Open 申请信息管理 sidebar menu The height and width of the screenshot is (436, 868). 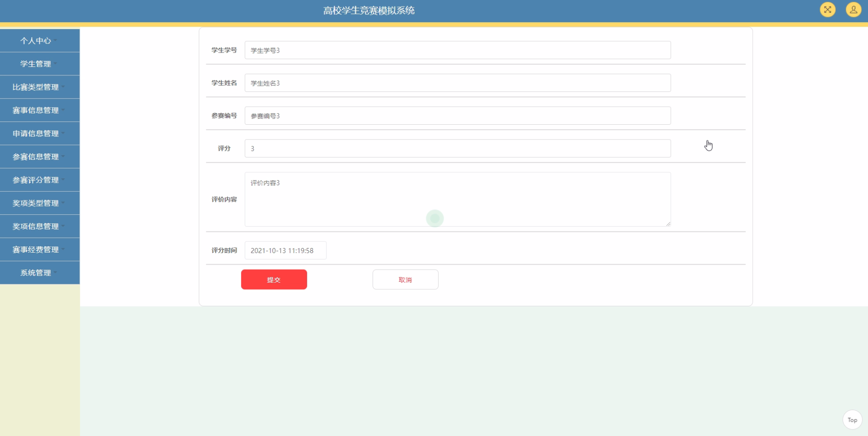click(x=40, y=133)
